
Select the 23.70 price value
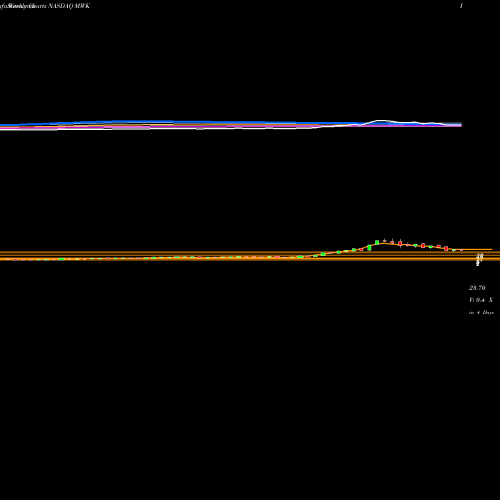click(477, 288)
